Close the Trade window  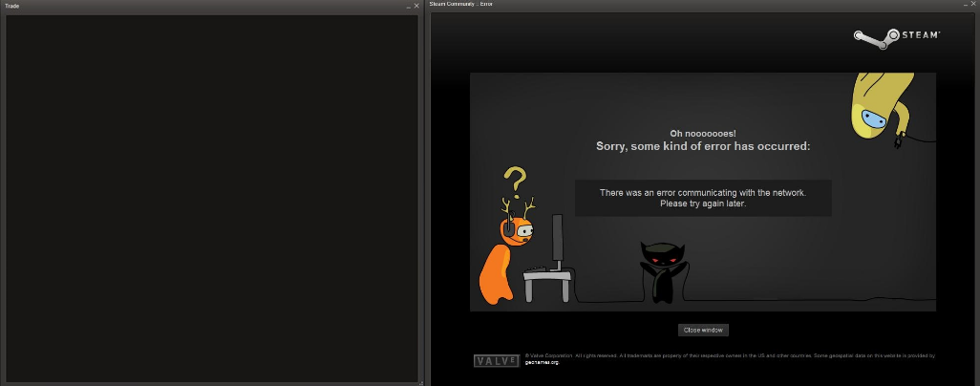click(416, 7)
